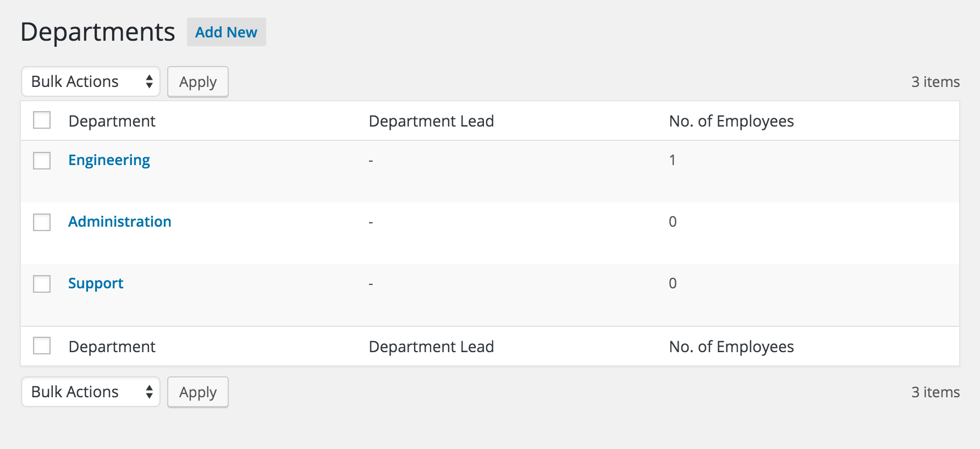The height and width of the screenshot is (449, 980).
Task: Click the Department column header at top
Action: 112,121
